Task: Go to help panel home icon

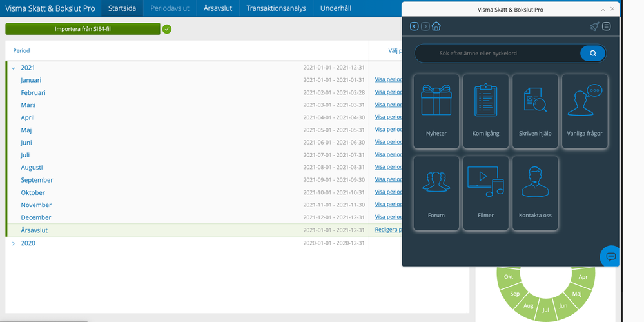Action: (x=436, y=26)
